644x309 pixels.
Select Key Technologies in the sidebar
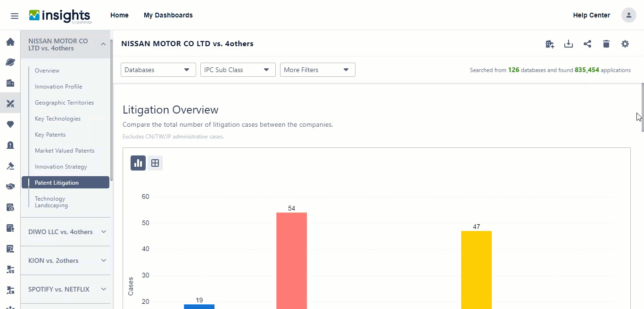pos(58,118)
